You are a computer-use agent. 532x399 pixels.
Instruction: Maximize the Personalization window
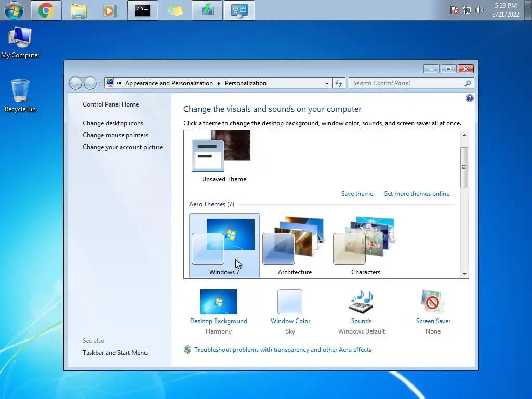click(x=448, y=69)
